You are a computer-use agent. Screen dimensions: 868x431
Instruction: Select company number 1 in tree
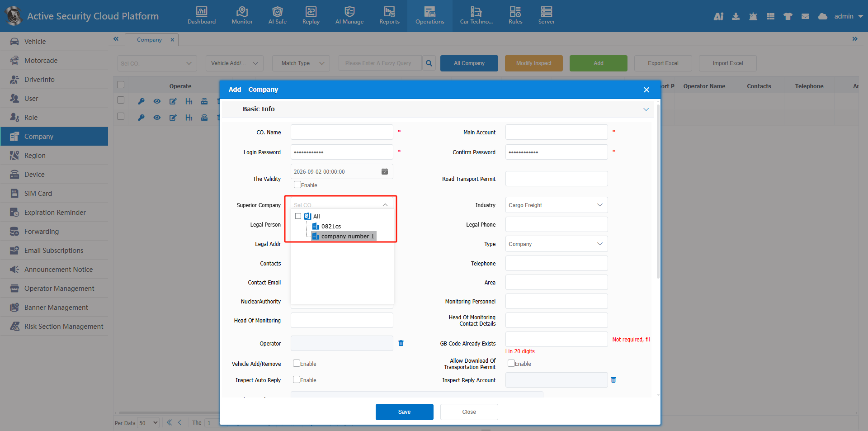(x=347, y=237)
